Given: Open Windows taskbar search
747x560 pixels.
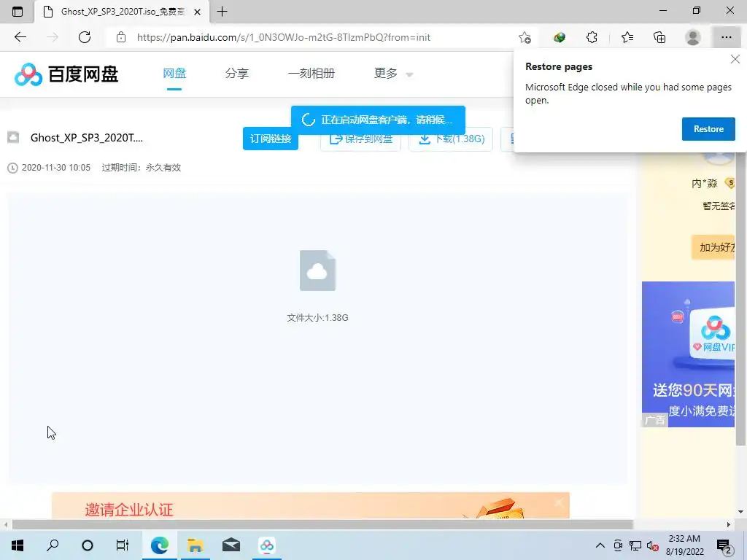Looking at the screenshot, I should point(53,545).
